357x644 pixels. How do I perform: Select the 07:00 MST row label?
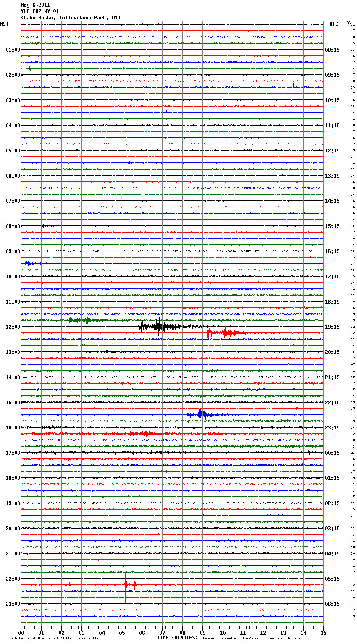click(x=13, y=201)
